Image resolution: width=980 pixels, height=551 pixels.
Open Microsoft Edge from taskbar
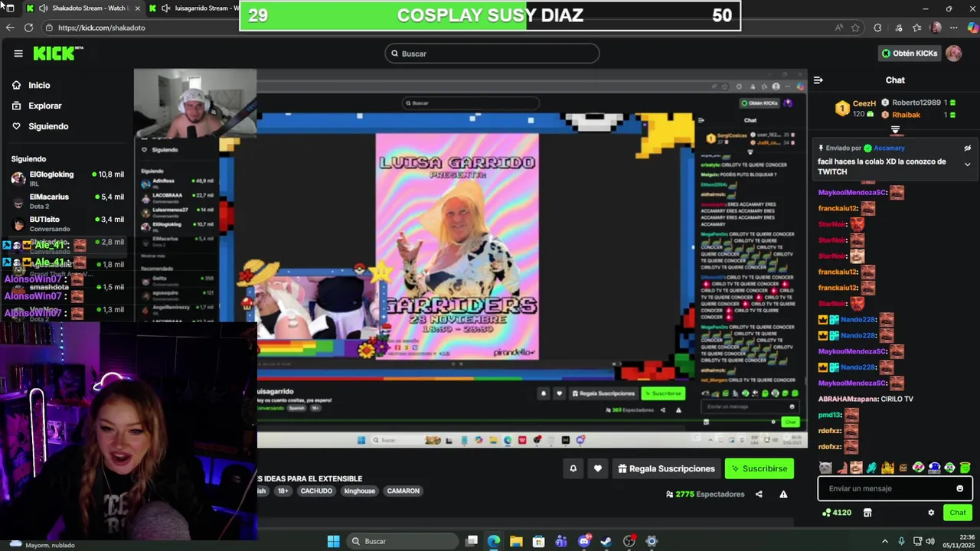(x=494, y=541)
